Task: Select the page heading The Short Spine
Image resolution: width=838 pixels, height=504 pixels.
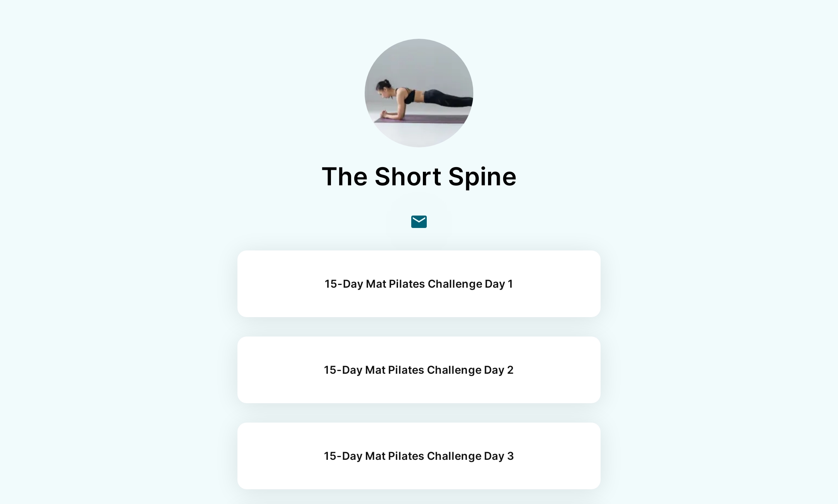Action: (419, 177)
